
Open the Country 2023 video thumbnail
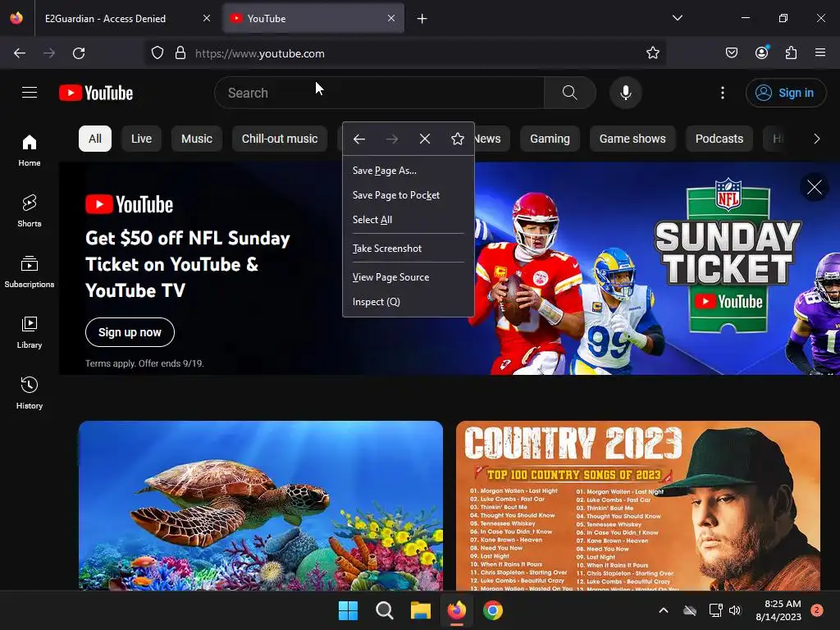click(638, 505)
